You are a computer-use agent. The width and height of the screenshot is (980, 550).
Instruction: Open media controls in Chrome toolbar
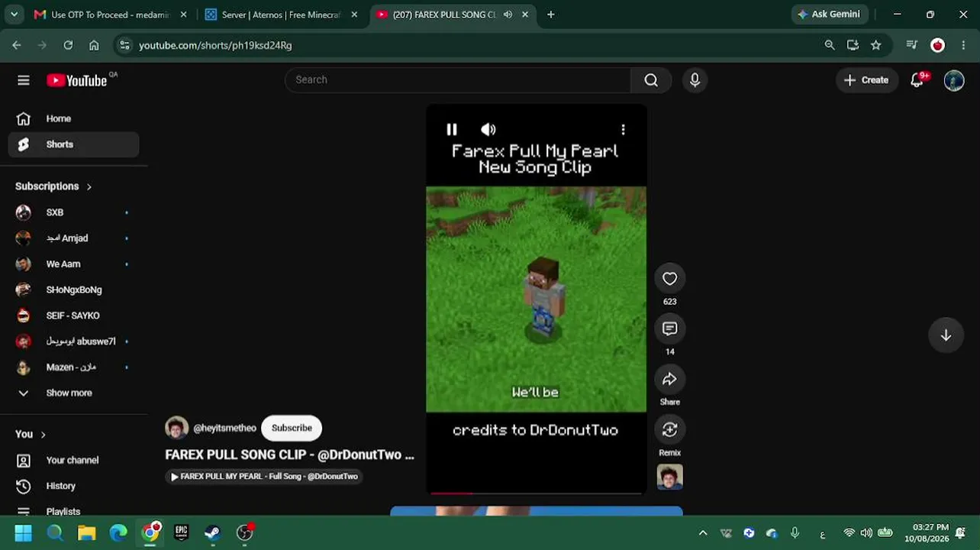point(911,45)
